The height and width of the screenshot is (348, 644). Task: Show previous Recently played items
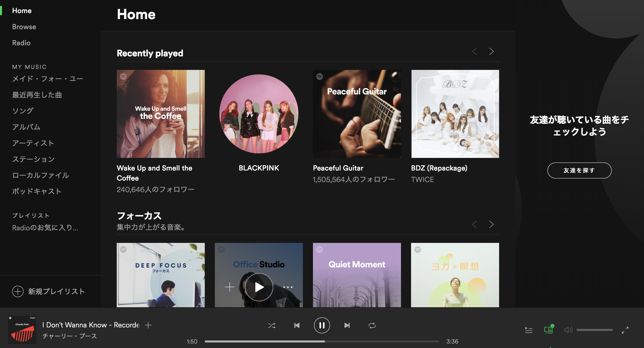coord(474,51)
